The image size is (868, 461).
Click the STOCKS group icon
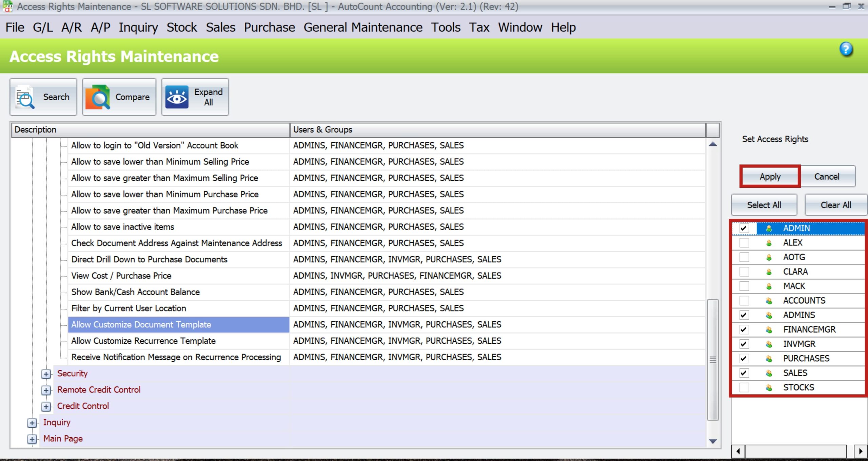click(x=769, y=388)
